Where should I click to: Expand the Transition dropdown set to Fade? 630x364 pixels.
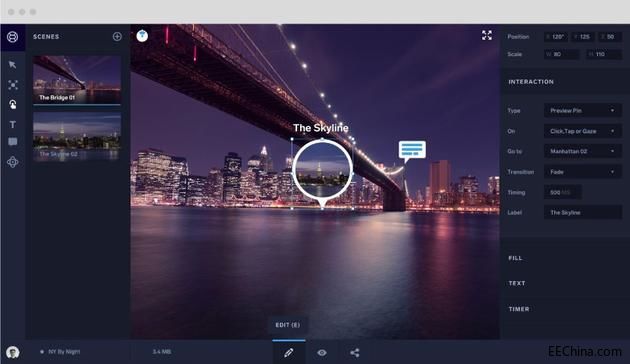pos(583,172)
